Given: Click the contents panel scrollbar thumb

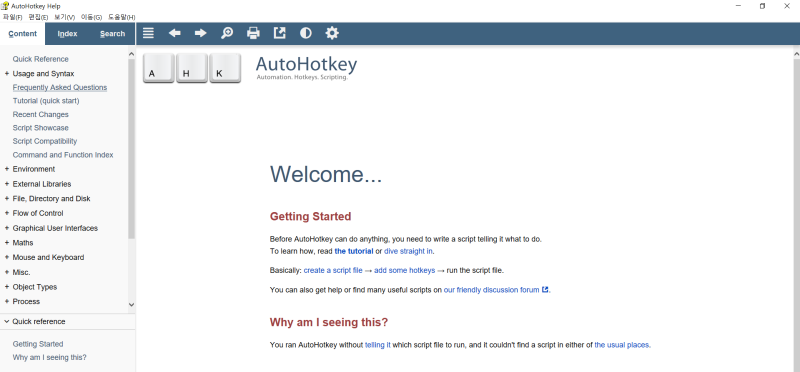Looking at the screenshot, I should point(131,148).
